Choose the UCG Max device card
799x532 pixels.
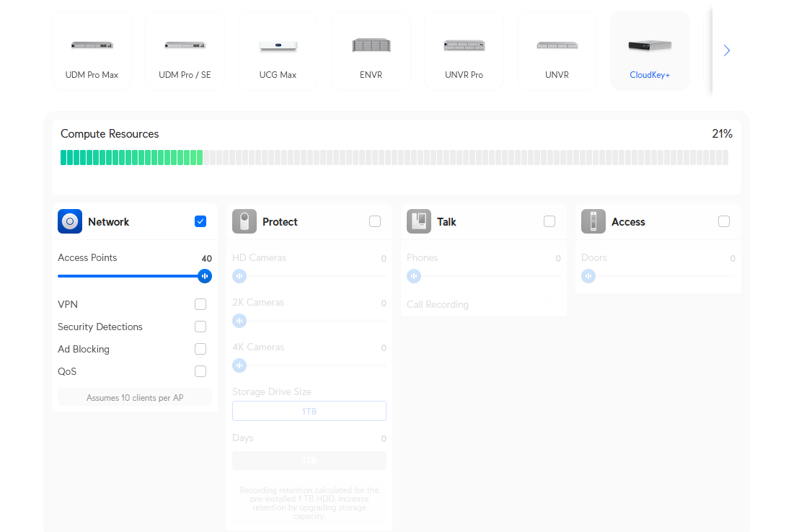pyautogui.click(x=278, y=51)
